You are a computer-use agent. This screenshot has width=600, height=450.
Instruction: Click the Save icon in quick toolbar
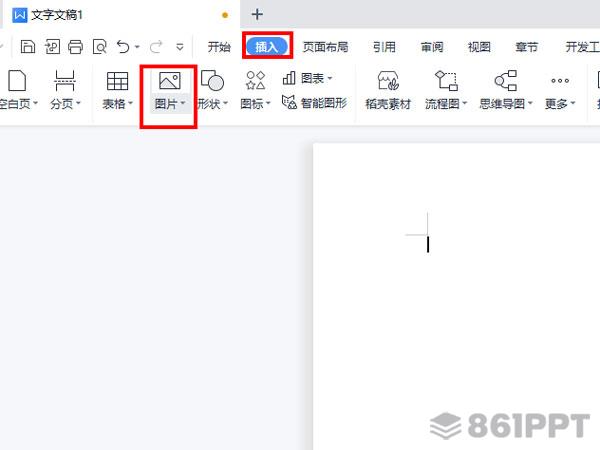[x=28, y=47]
